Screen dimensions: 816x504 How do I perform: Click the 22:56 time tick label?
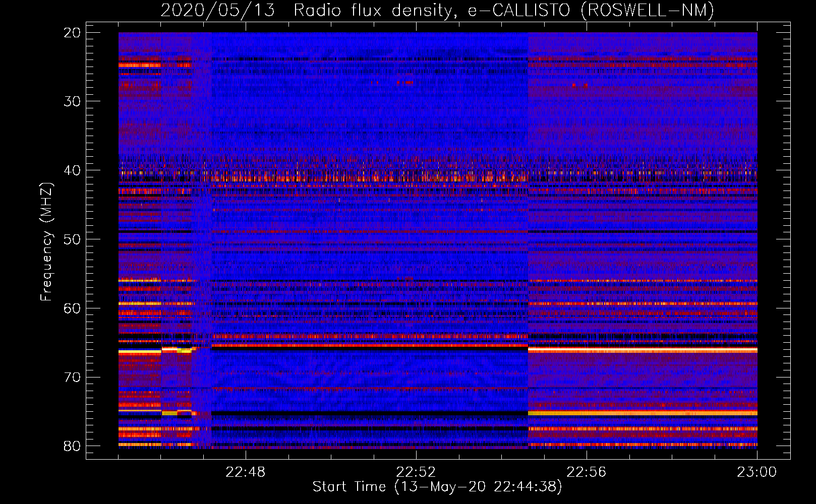[x=587, y=472]
